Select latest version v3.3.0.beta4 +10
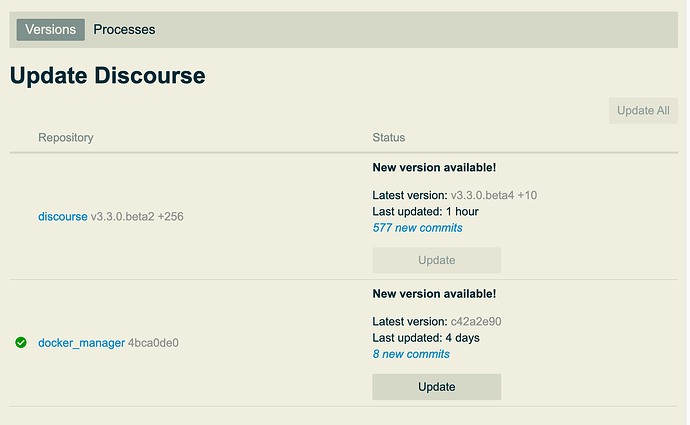This screenshot has width=690, height=425. [494, 195]
